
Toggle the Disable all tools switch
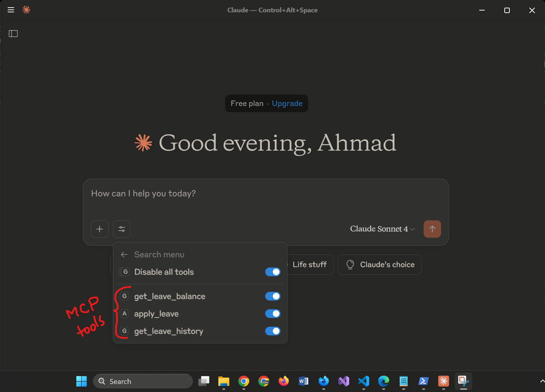coord(273,272)
